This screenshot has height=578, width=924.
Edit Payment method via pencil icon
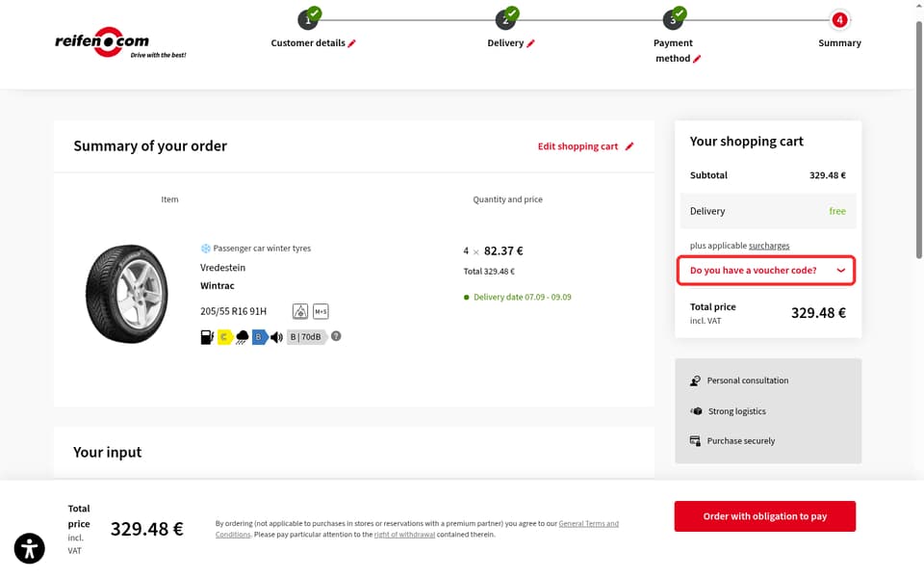click(697, 59)
